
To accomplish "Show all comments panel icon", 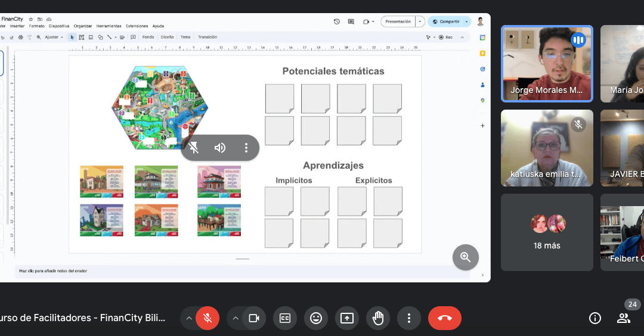I will coord(351,21).
